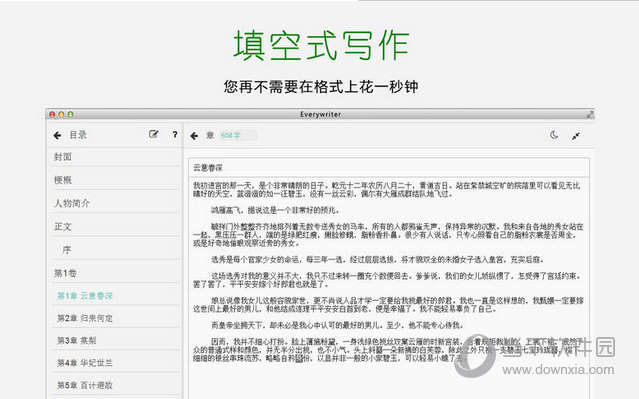Select 梗概 in the table of contents

click(x=116, y=180)
